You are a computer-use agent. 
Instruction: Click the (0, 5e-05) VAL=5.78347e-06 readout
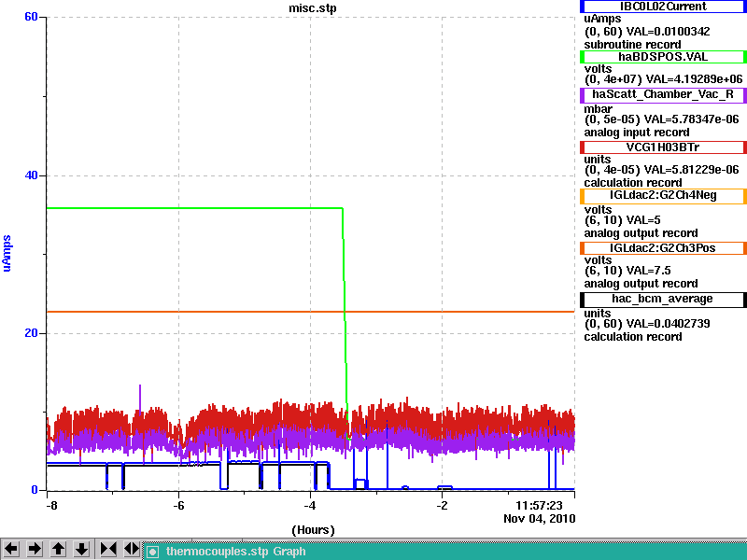(661, 119)
